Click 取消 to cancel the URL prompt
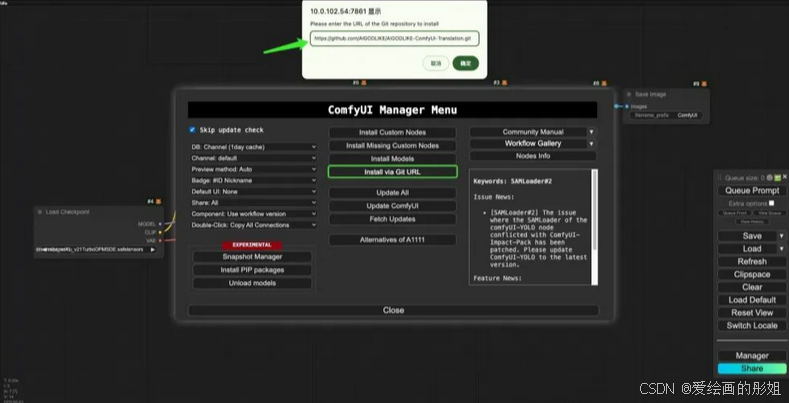Screen dimensions: 789x403 coord(436,63)
